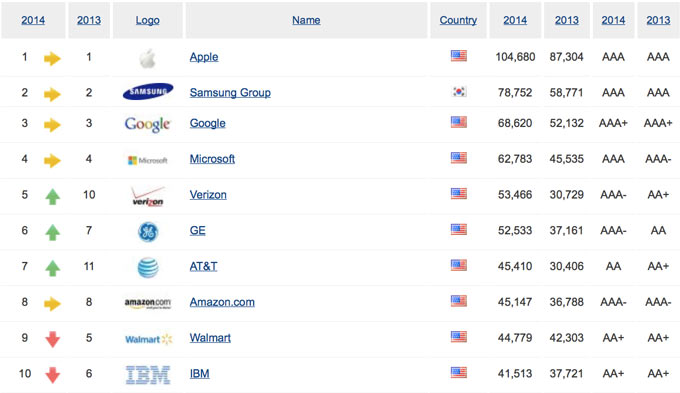Click the Apple logo icon
The image size is (680, 393).
point(147,58)
